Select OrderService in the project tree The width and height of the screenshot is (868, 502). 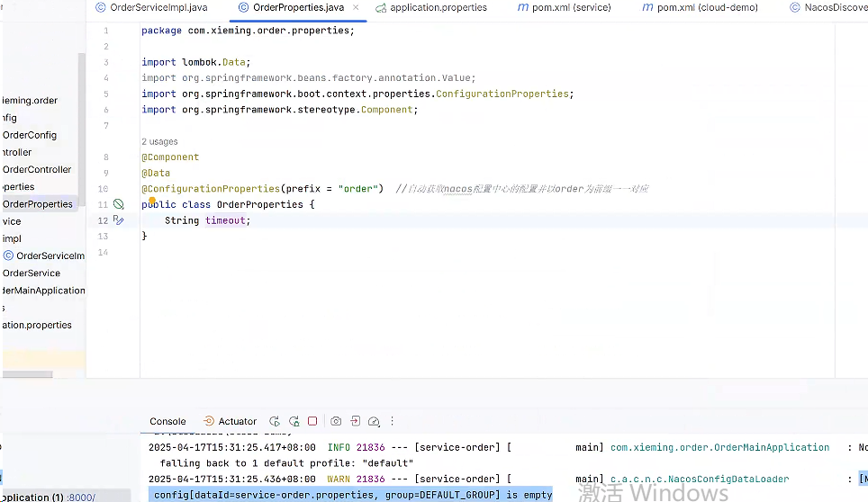point(31,273)
